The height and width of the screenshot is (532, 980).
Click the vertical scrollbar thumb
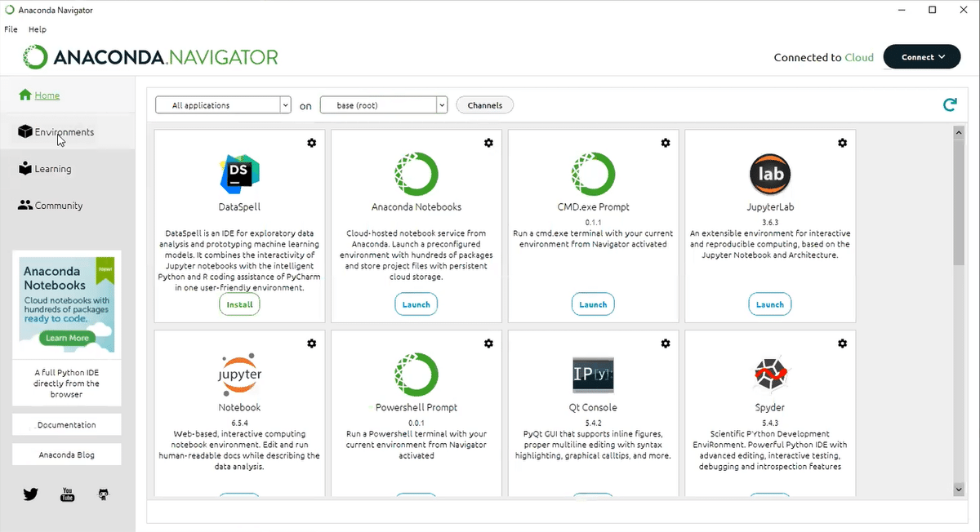(x=959, y=201)
